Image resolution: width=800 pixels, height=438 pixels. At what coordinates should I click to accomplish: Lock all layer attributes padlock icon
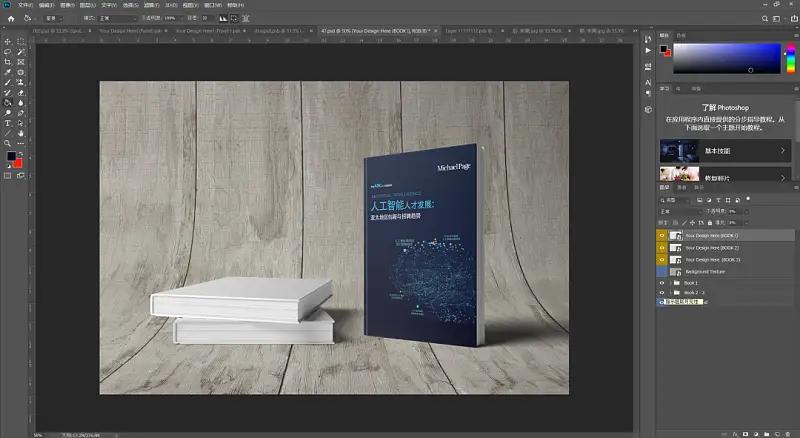pyautogui.click(x=710, y=223)
